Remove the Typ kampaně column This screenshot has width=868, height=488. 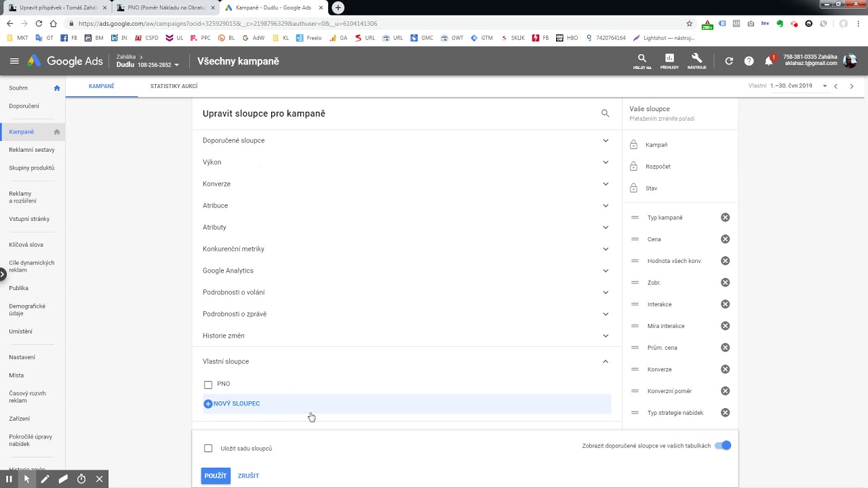[725, 218]
